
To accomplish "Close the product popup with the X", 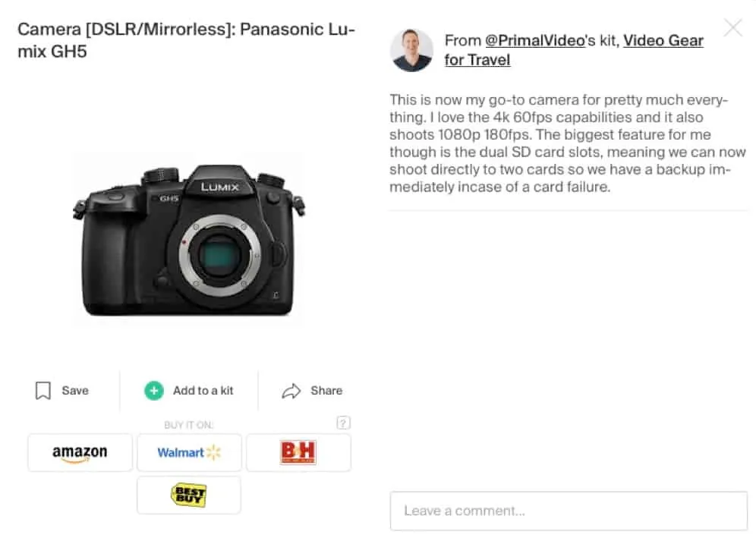I will point(733,28).
